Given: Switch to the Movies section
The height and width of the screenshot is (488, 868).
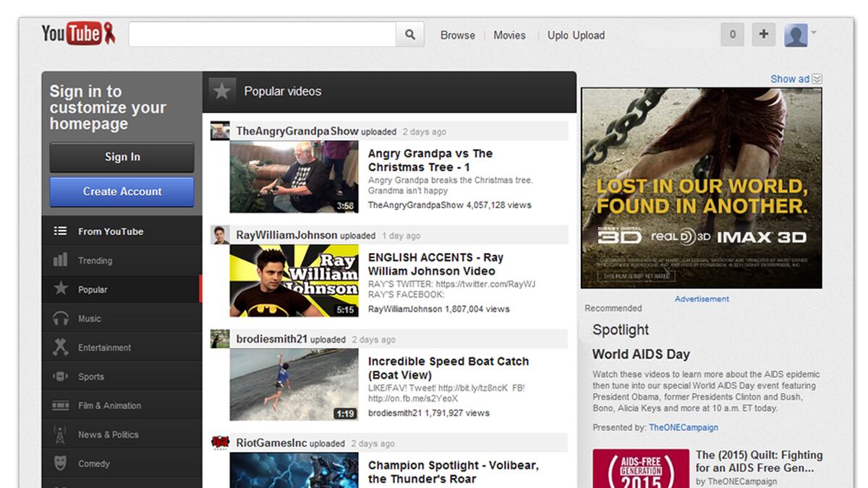Looking at the screenshot, I should [509, 35].
